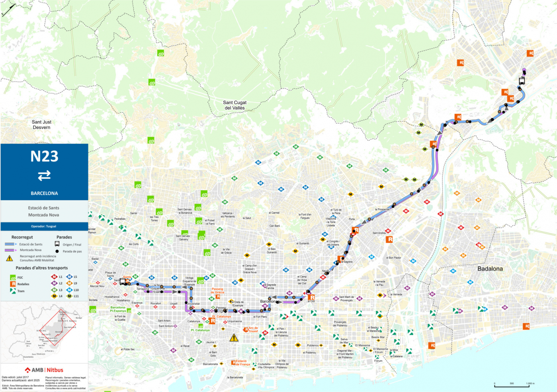
Task: Click the Rodalies icon beside Sant Andreu
Action: pyautogui.click(x=390, y=239)
